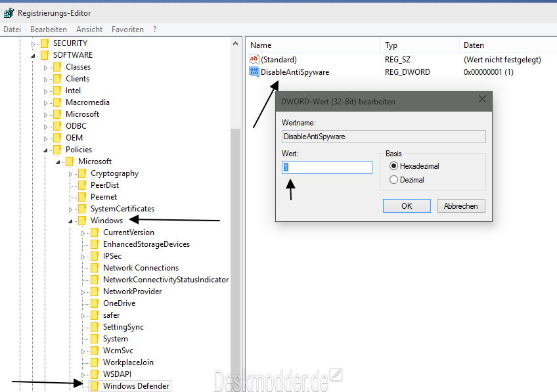
Task: Click the OEM folder icon
Action: coord(57,138)
